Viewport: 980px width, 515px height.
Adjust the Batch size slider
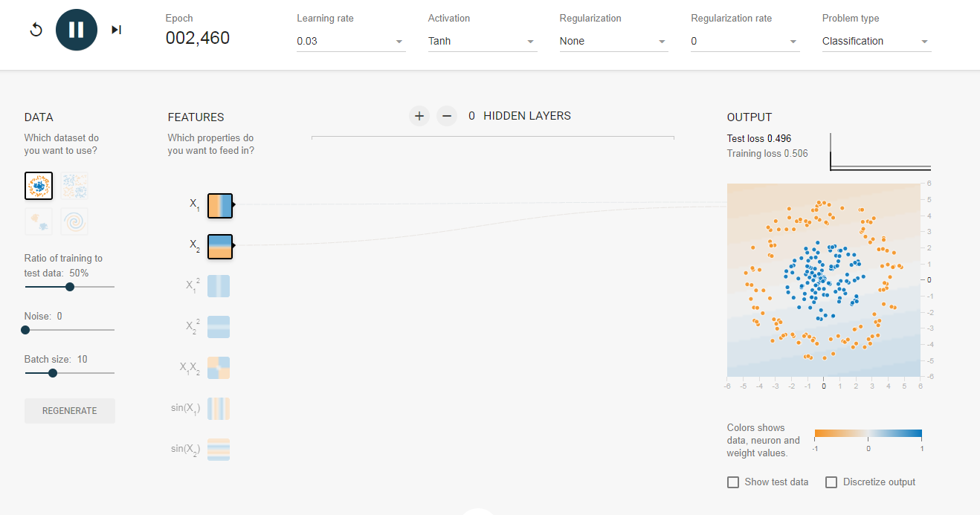[70, 373]
